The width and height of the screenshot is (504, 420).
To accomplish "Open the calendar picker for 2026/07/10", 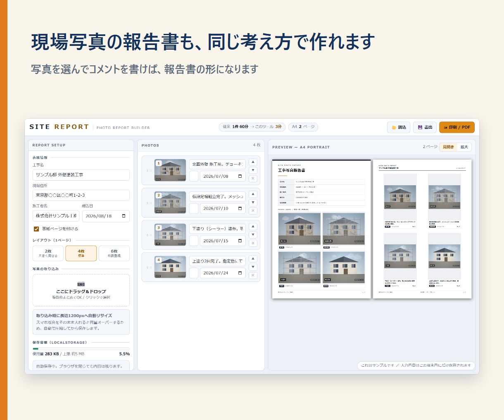I will (x=240, y=208).
